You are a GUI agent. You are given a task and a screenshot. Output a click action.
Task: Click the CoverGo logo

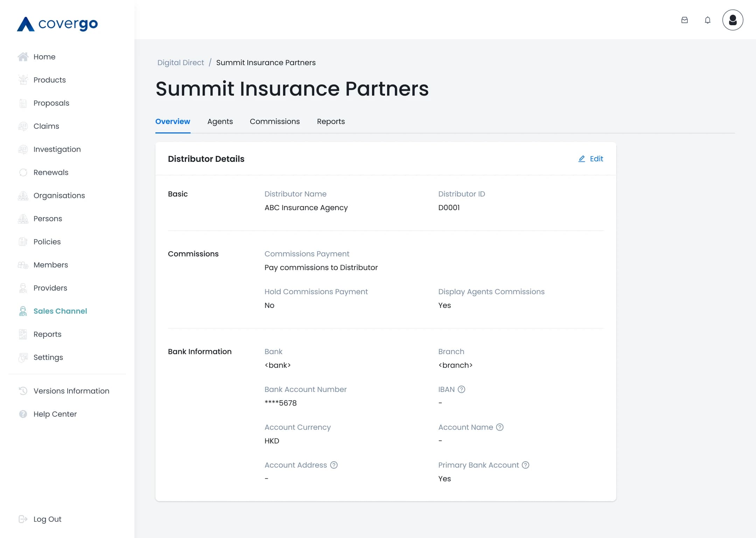coord(57,24)
